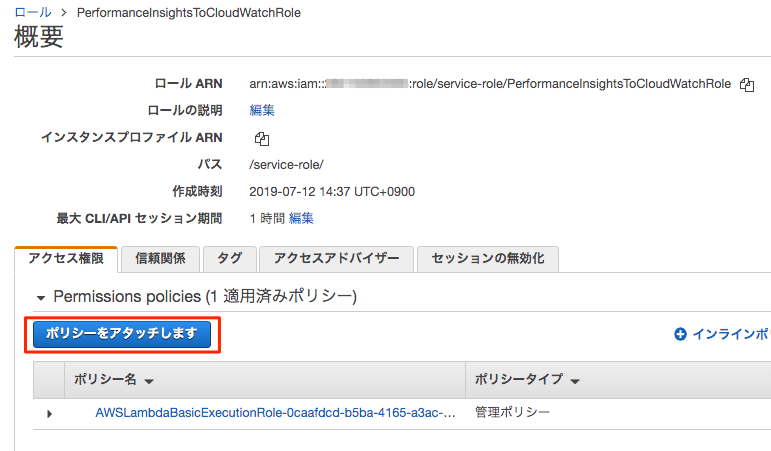Copy the role ARN with the copy icon
The width and height of the screenshot is (771, 451).
[747, 85]
